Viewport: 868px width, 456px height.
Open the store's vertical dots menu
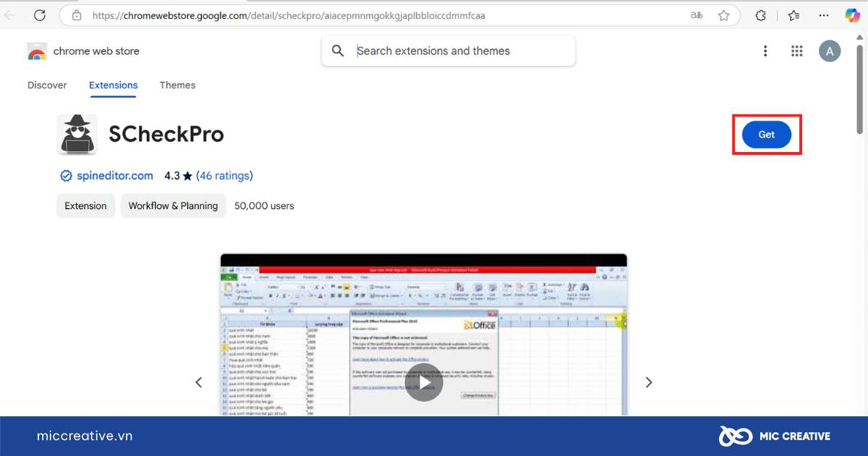coord(765,51)
